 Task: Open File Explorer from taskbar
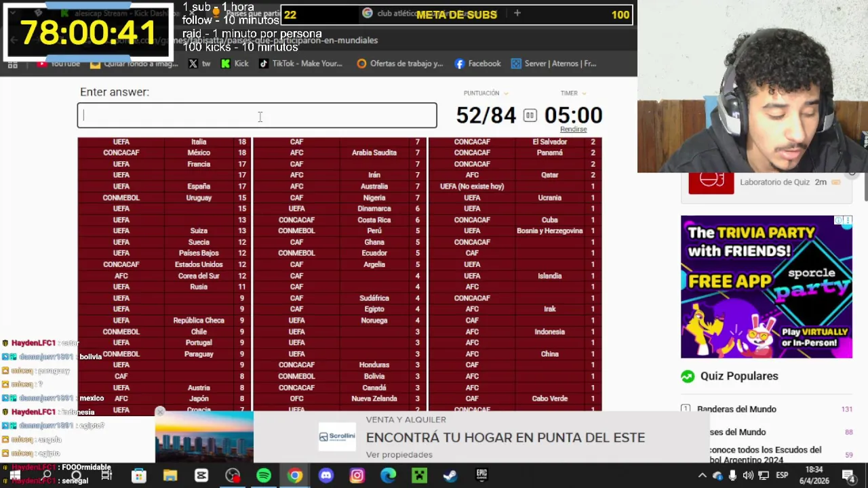point(170,476)
